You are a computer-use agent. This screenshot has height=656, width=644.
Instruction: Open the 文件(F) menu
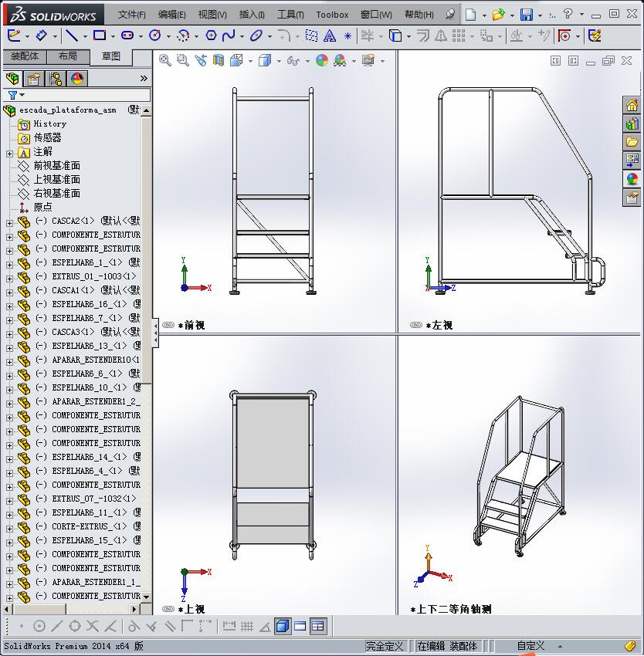coord(132,15)
